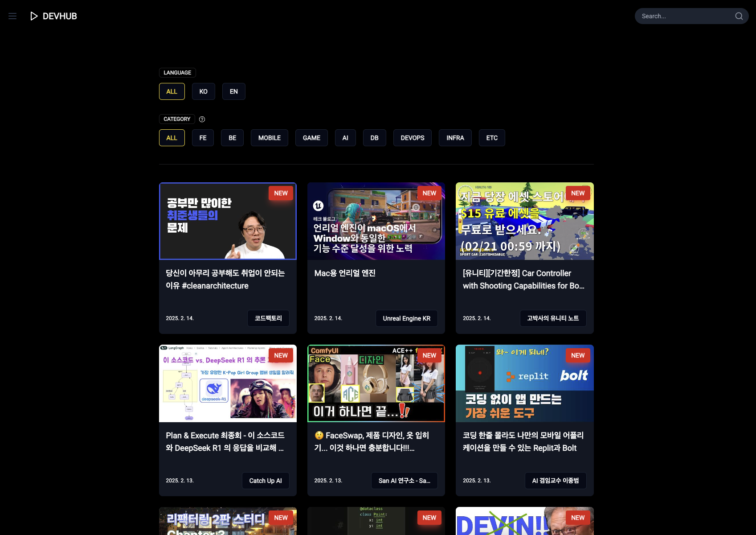Click the Car Controller with Shooting title
Viewport: 756px width, 535px height.
pos(523,280)
